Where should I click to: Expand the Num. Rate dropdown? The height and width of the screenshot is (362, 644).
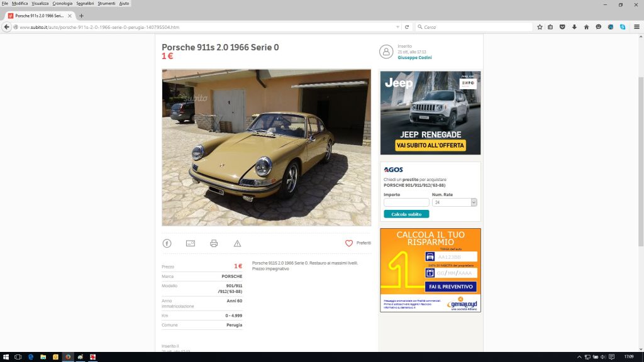[x=474, y=202]
